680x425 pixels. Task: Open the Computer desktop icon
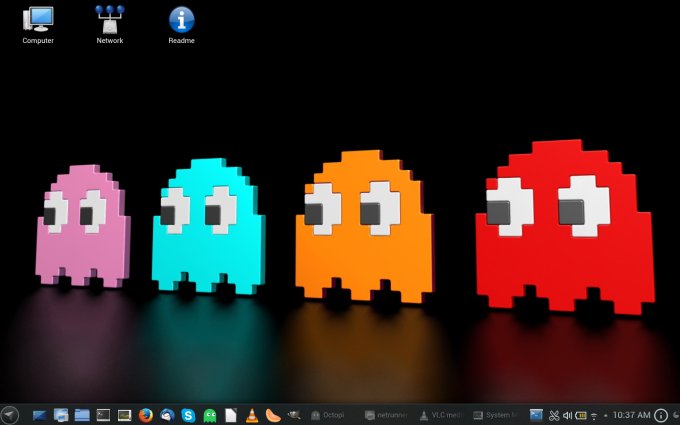38,25
